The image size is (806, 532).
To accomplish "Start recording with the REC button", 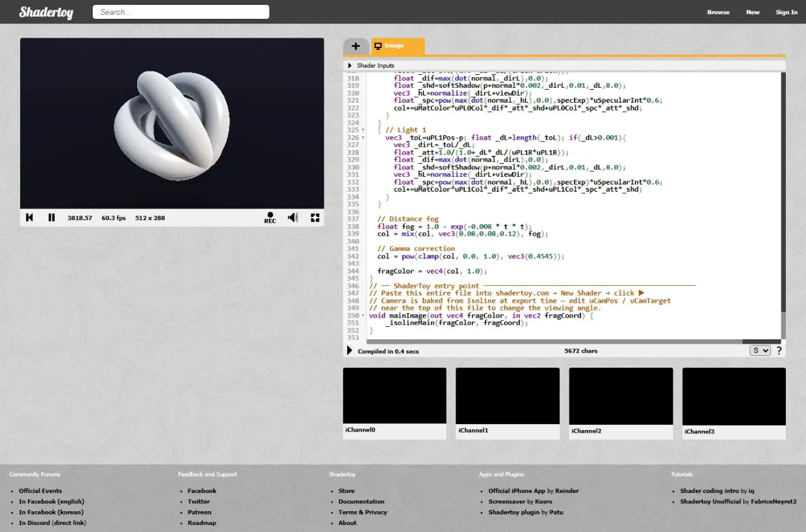I will tap(270, 218).
